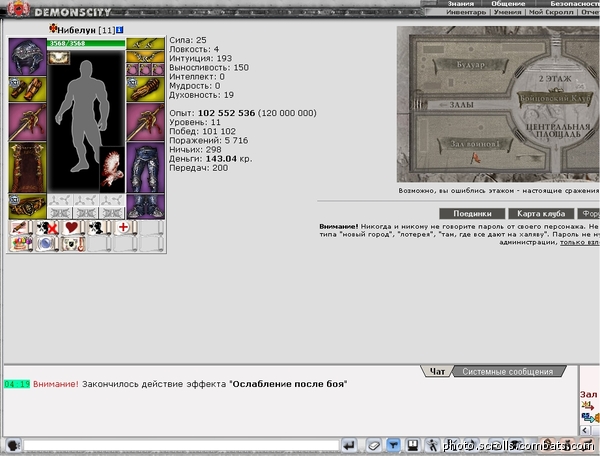
Task: Go to Будуар on the map
Action: pos(471,65)
